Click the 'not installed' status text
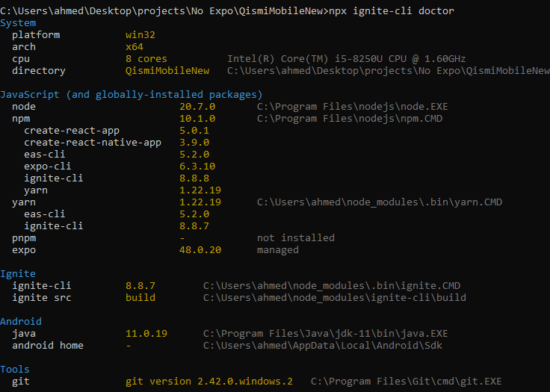Image resolution: width=550 pixels, height=392 pixels. (x=296, y=238)
